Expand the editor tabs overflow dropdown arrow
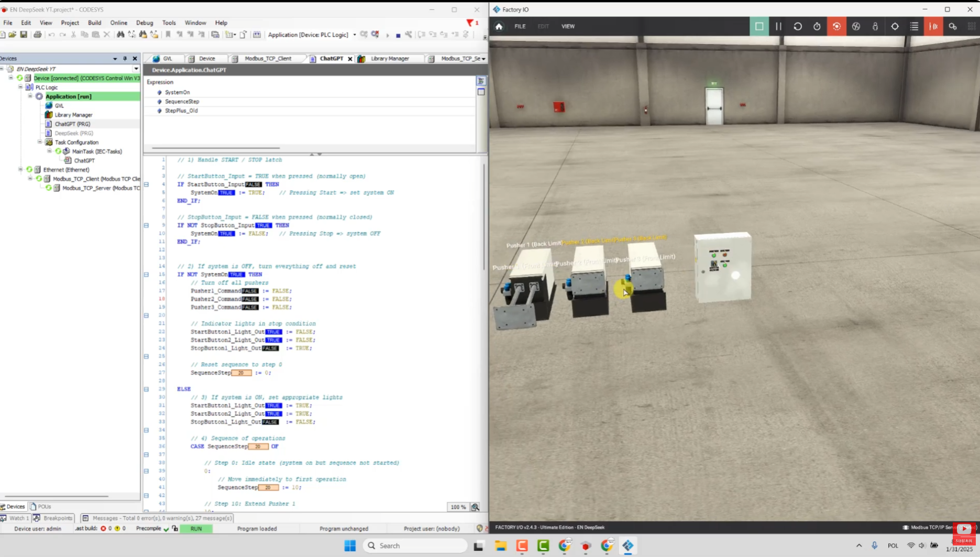Viewport: 980px width, 557px height. [x=483, y=59]
